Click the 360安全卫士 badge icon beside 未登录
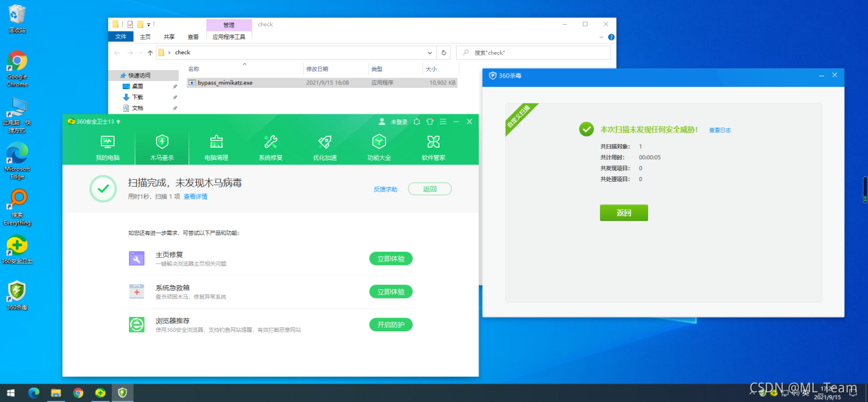The image size is (868, 402). point(417,121)
